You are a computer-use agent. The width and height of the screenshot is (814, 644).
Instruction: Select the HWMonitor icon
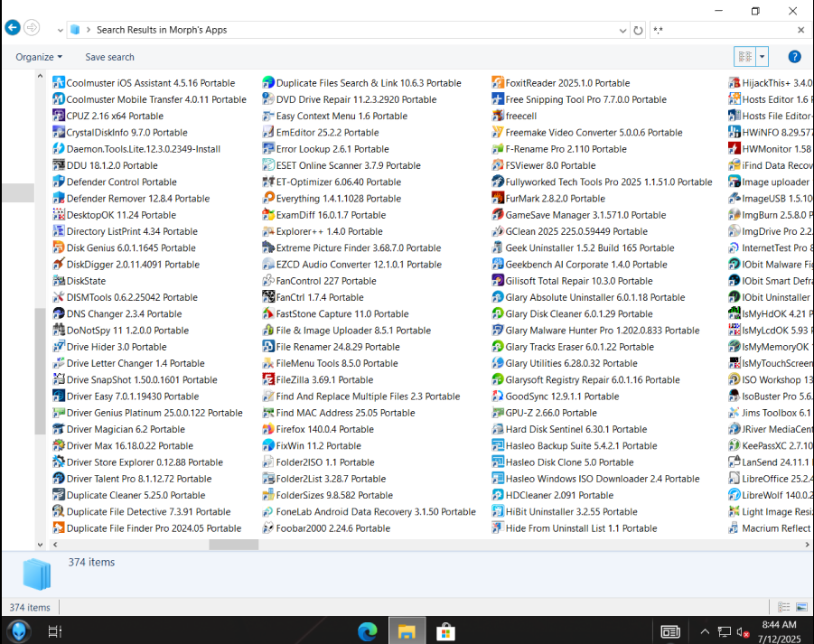(734, 149)
